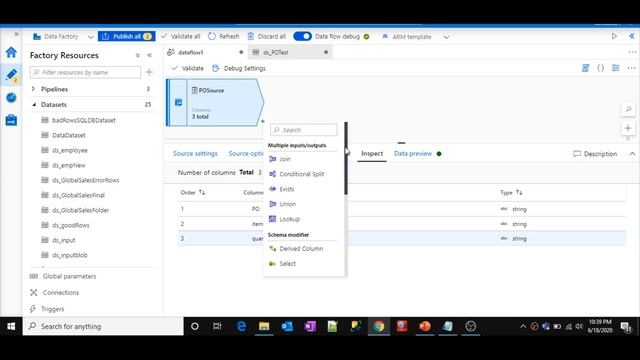The image size is (640, 360).
Task: Open Outlook from the taskbar
Action: click(x=287, y=326)
